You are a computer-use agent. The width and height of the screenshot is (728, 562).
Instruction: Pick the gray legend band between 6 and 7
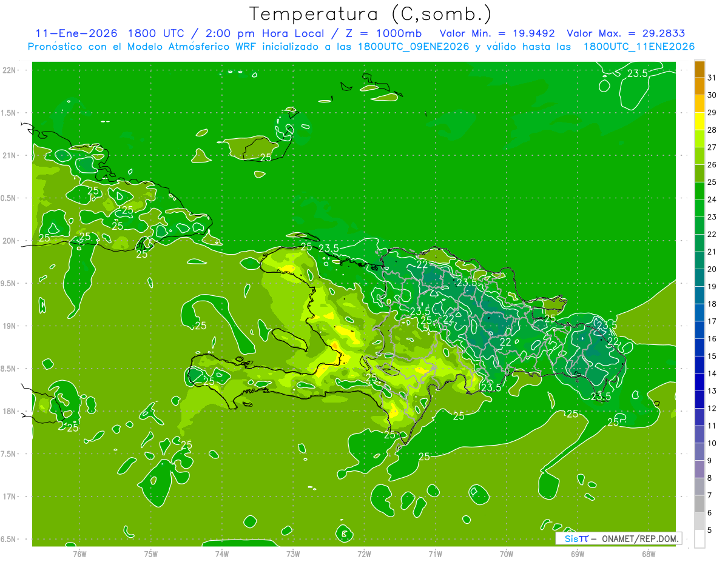pyautogui.click(x=699, y=504)
